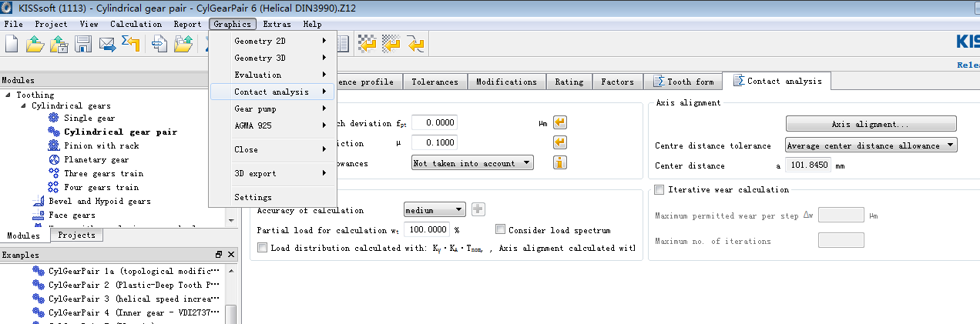Image resolution: width=980 pixels, height=324 pixels.
Task: Click yellow arrow button beside pitch deviation
Action: [560, 122]
